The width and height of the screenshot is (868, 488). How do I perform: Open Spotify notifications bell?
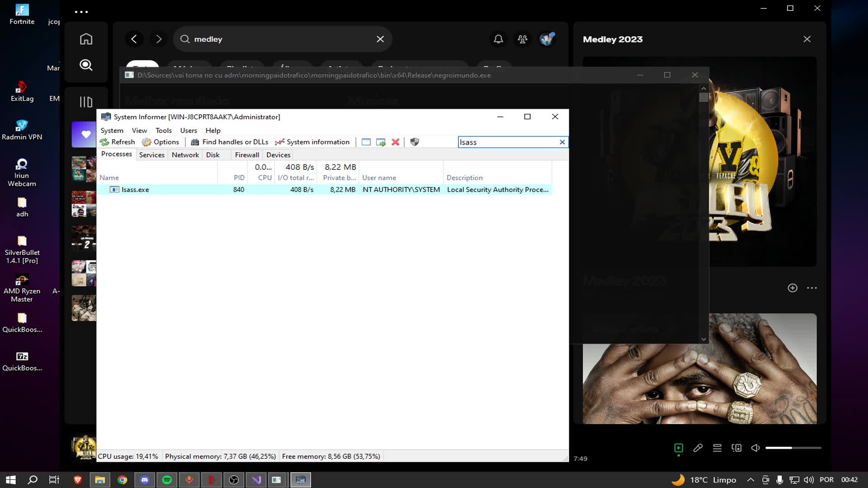coord(498,39)
